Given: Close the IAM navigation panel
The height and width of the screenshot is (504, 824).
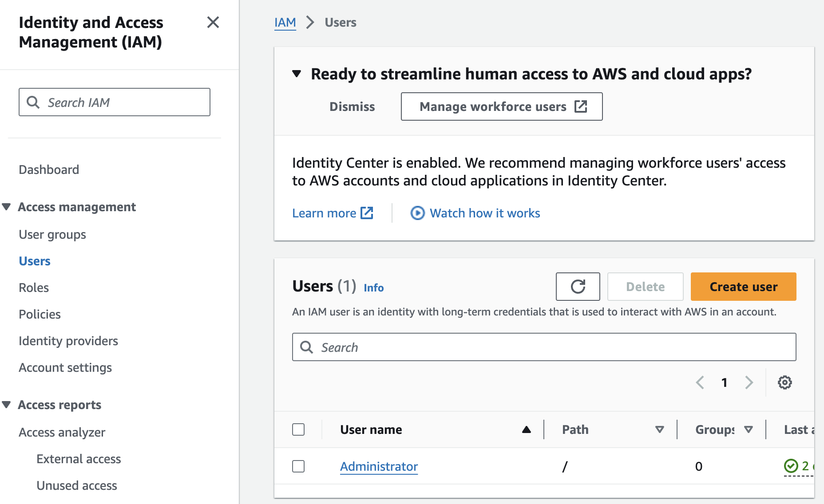Looking at the screenshot, I should (213, 22).
